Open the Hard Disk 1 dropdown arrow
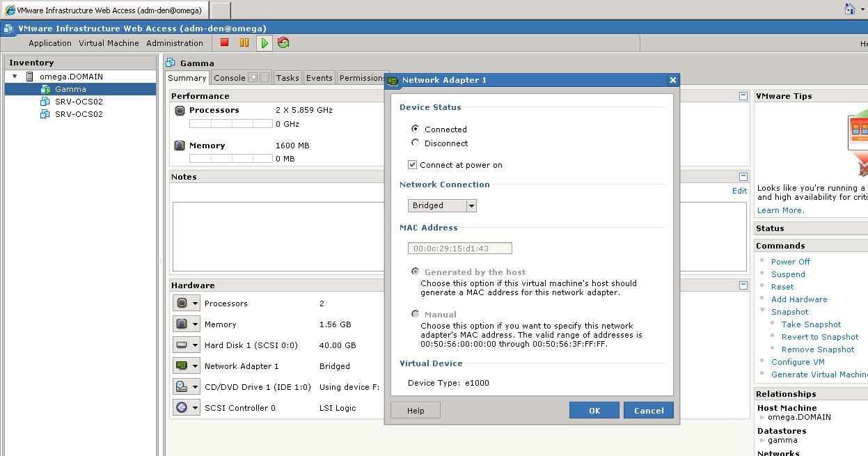This screenshot has width=868, height=456. (x=196, y=345)
